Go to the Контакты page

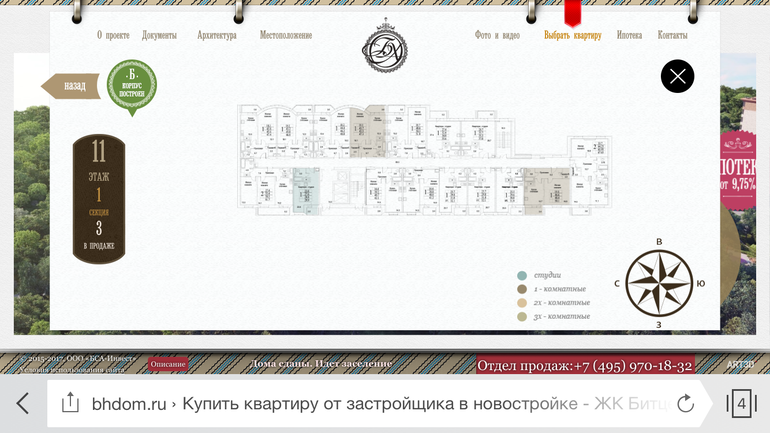pyautogui.click(x=672, y=36)
